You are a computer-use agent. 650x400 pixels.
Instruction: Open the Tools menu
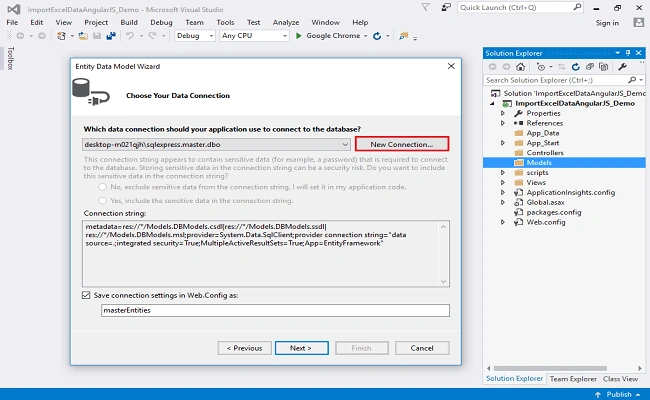(225, 22)
